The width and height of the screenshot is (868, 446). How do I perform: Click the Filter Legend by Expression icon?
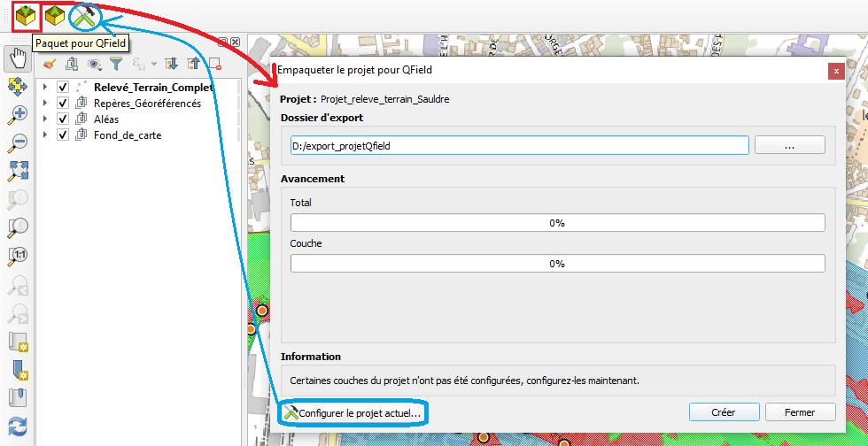138,65
